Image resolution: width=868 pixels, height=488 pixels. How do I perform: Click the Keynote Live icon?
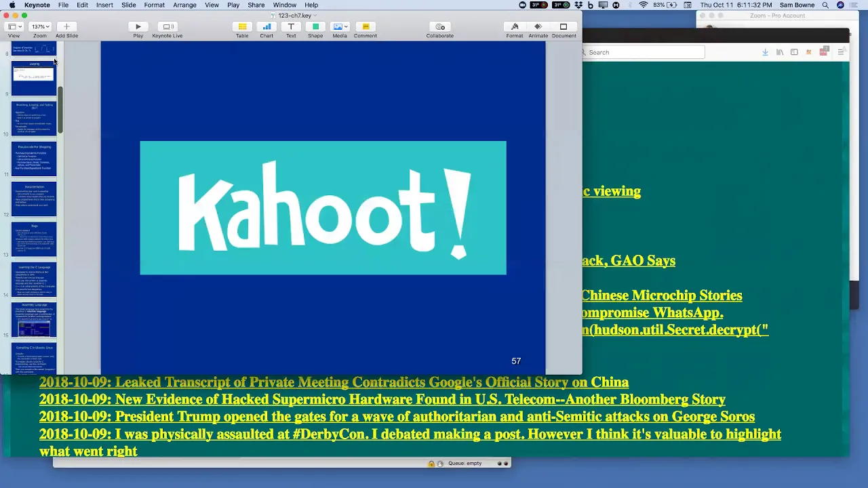[x=167, y=26]
